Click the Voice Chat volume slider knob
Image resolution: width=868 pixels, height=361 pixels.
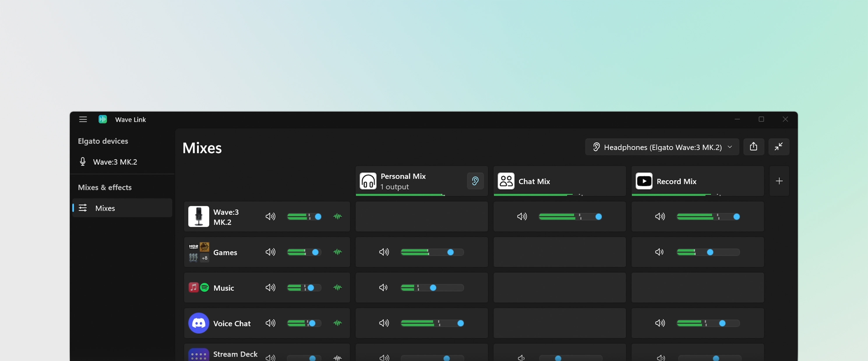click(312, 323)
